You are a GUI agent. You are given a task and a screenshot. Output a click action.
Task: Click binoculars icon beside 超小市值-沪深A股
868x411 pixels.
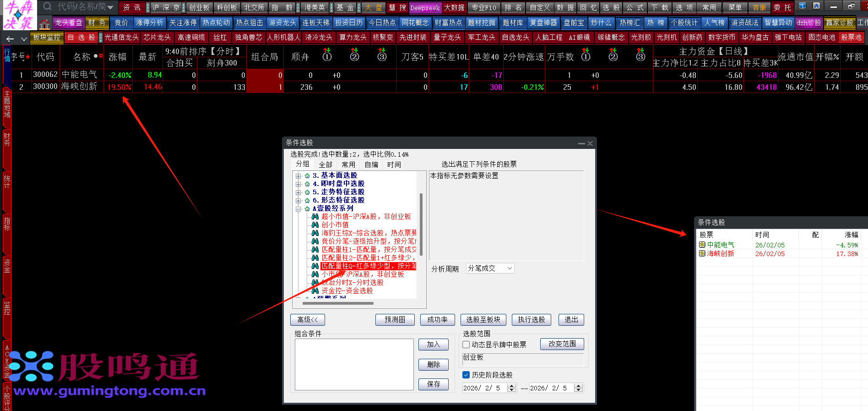315,217
